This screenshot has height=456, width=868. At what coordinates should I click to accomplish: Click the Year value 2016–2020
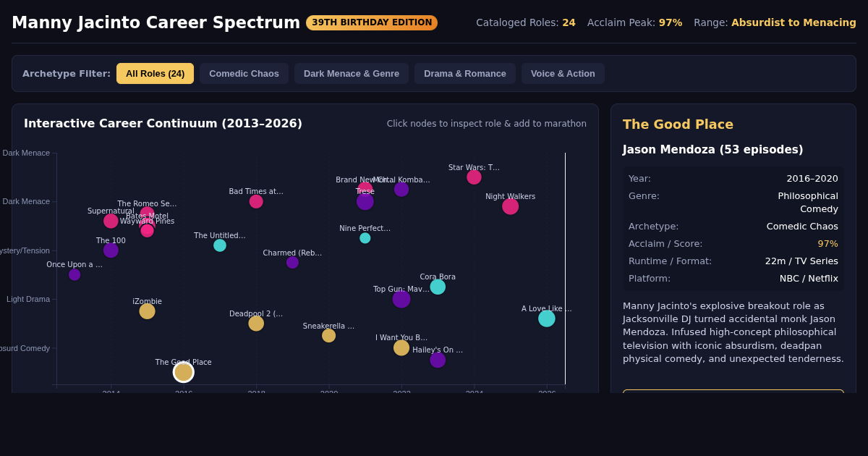coord(812,179)
